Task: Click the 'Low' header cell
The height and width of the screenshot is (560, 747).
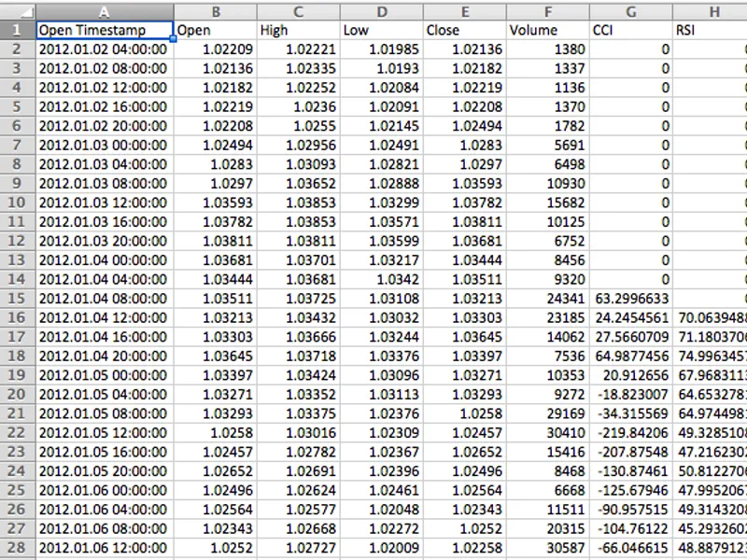Action: point(382,30)
